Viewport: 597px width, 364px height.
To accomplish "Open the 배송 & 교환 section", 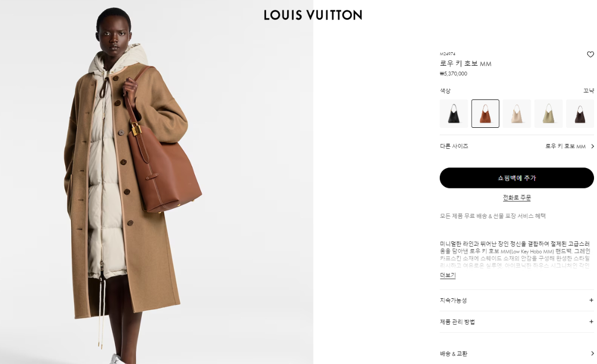I will [517, 354].
